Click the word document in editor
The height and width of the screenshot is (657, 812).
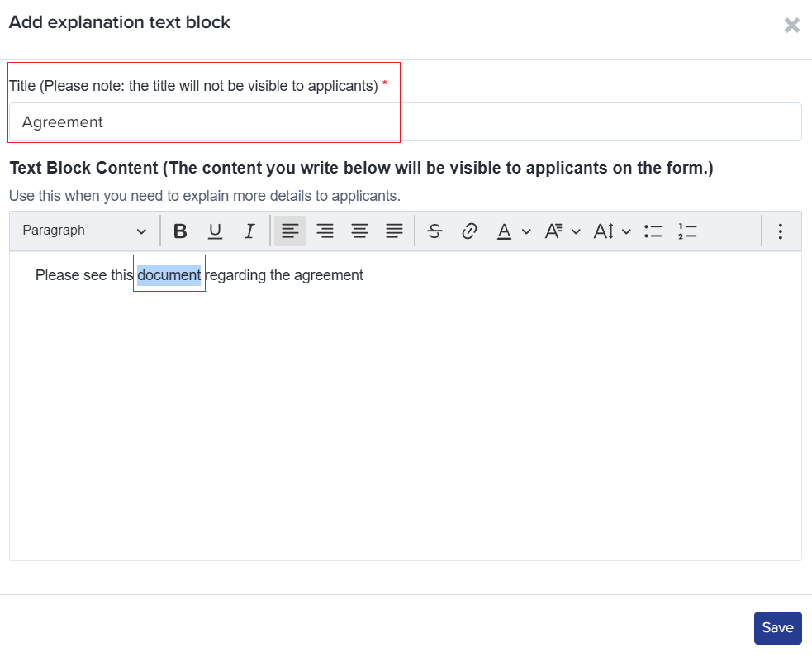click(169, 275)
